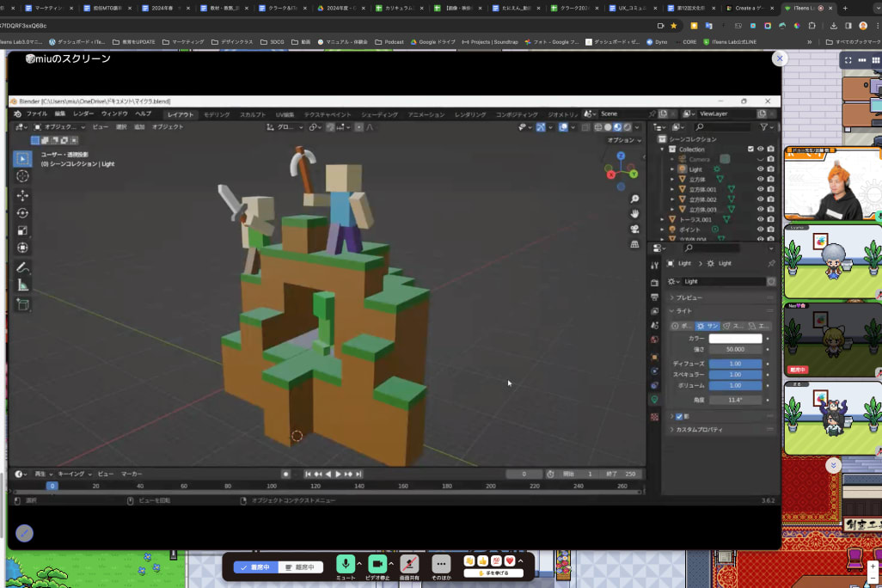Open the オプション dropdown in the viewport
Image resolution: width=882 pixels, height=588 pixels.
coord(622,140)
